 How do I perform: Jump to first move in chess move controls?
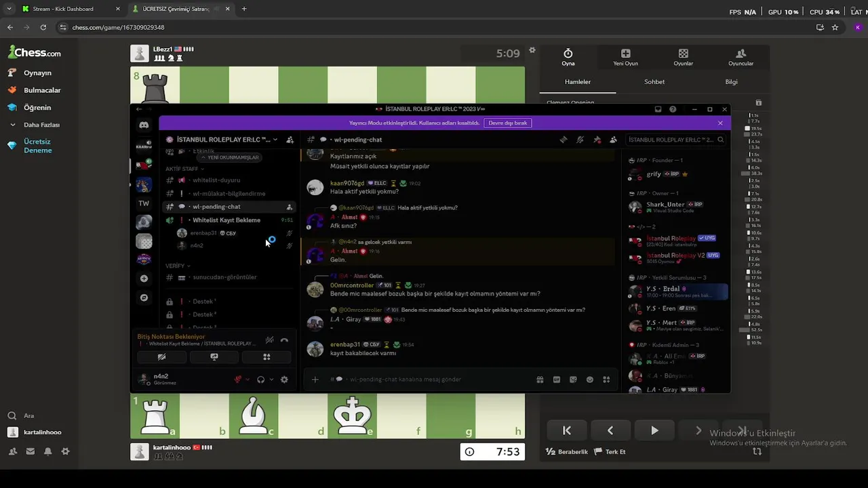tap(567, 430)
